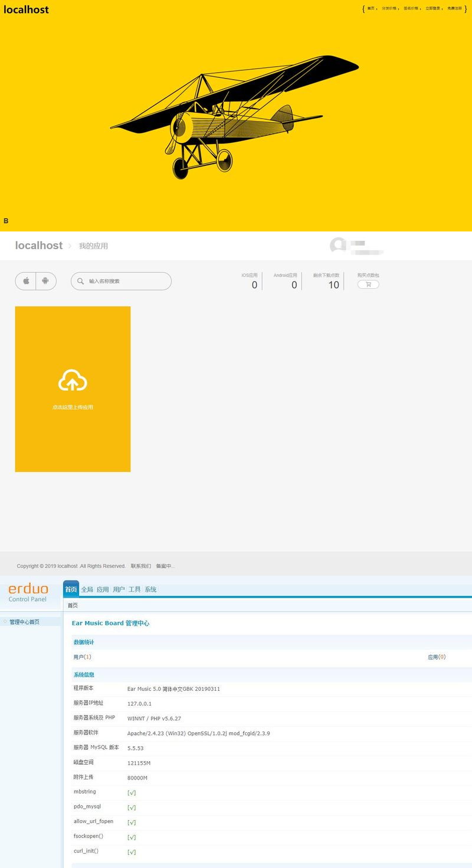This screenshot has height=868, width=472.
Task: Click the 点击这里上传应用 upload card
Action: tap(73, 389)
